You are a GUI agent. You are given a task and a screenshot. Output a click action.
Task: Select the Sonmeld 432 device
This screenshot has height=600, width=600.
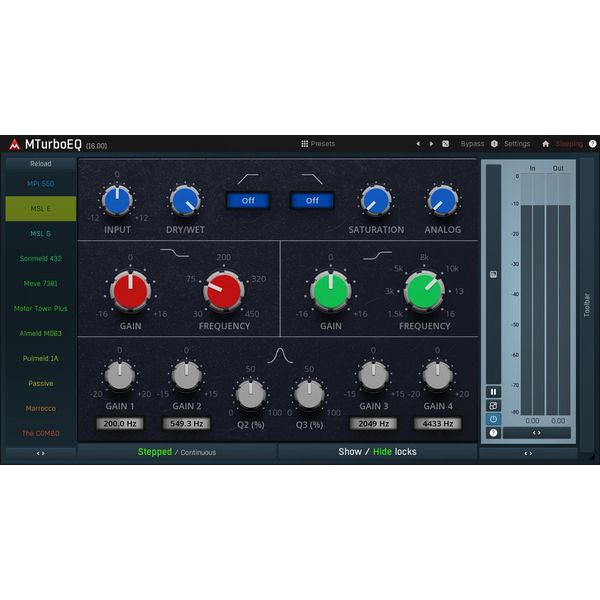(x=41, y=259)
